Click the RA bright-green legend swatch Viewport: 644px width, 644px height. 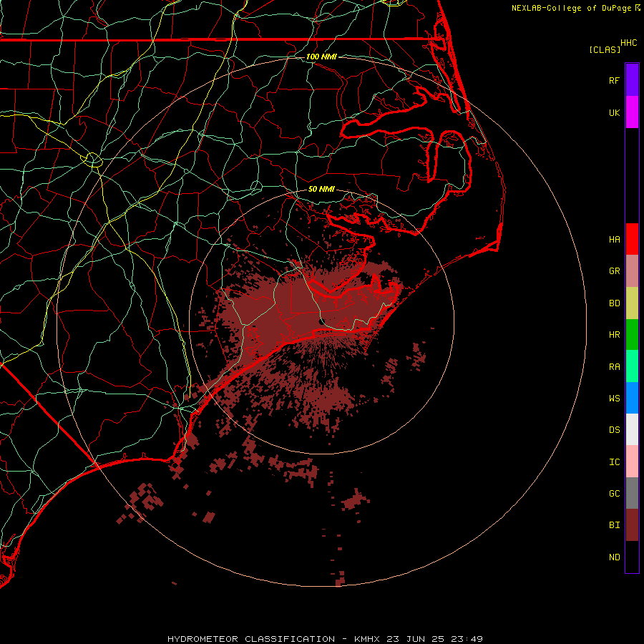click(x=632, y=366)
